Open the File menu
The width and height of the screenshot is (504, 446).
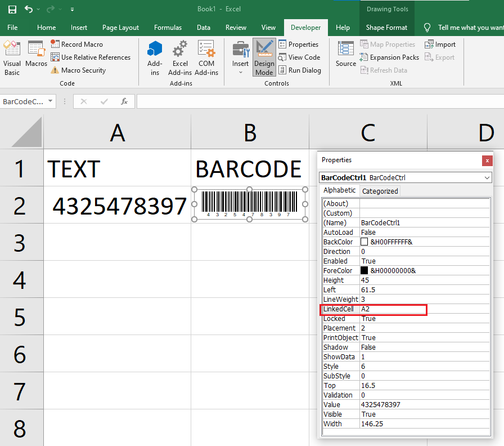[x=12, y=28]
